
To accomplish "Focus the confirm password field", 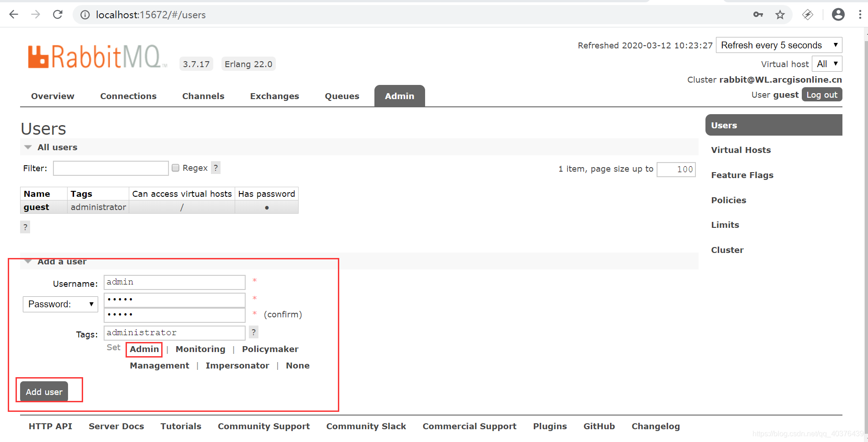I will coord(174,315).
